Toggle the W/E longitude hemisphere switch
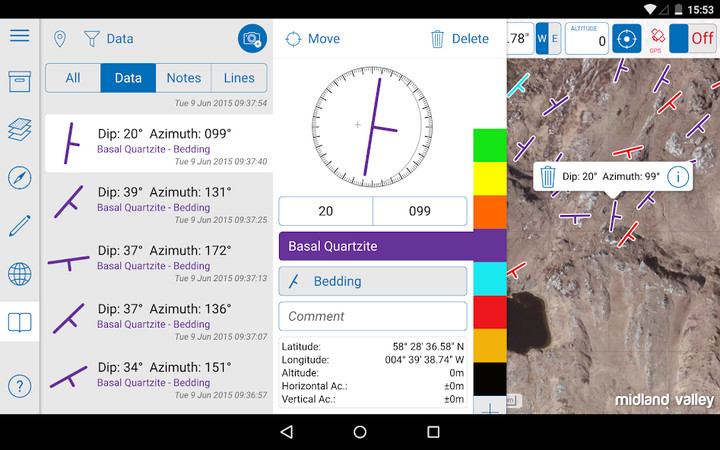 pyautogui.click(x=548, y=39)
